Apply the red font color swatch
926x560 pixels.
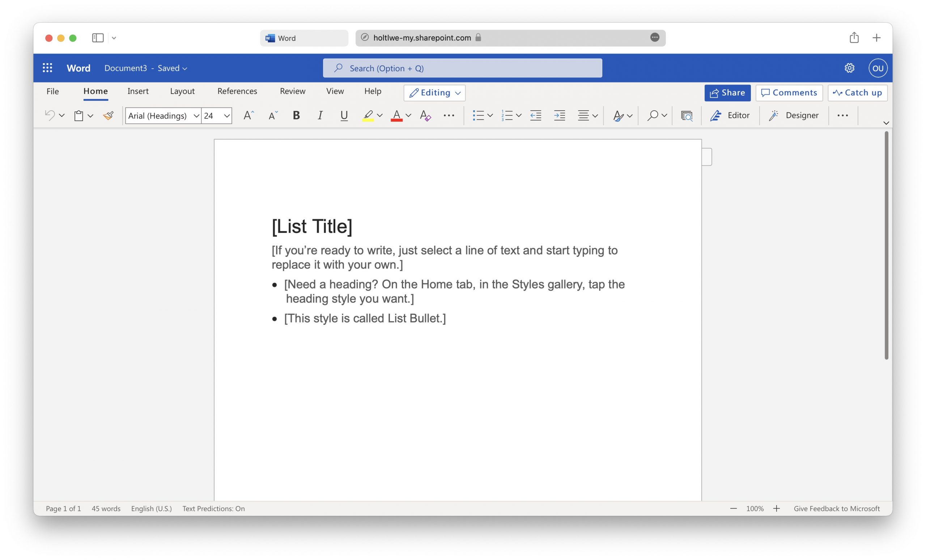click(x=396, y=115)
